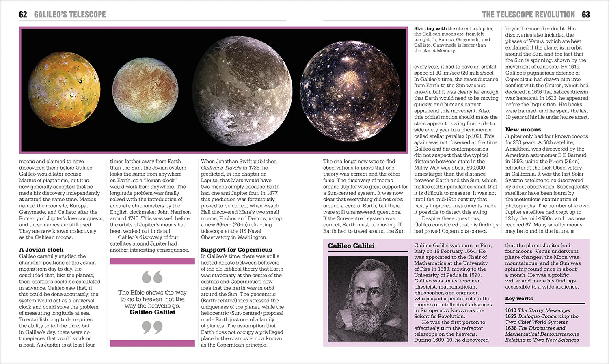The width and height of the screenshot is (609, 364).
Task: Click the Galileo Galilei portrait engraving
Action: pyautogui.click(x=368, y=299)
